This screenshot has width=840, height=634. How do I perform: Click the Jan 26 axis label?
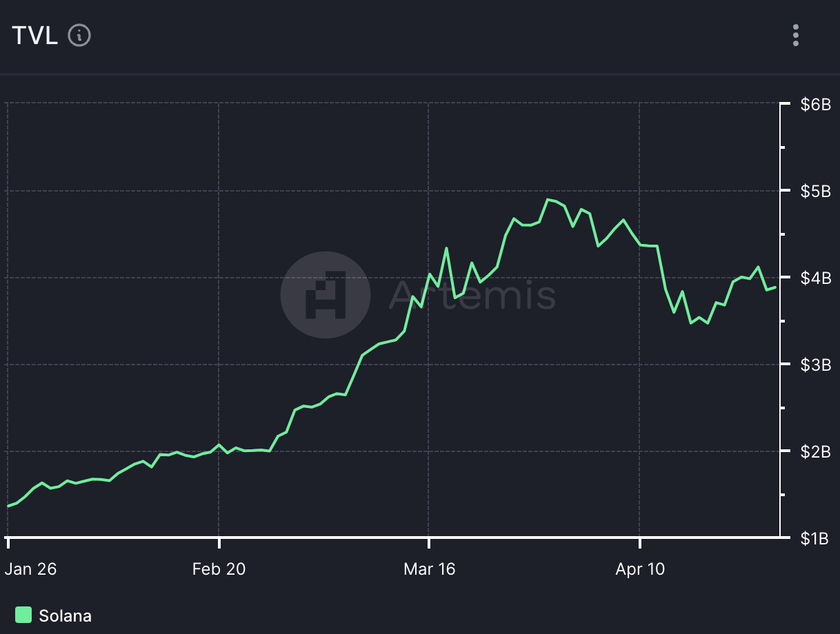click(30, 569)
